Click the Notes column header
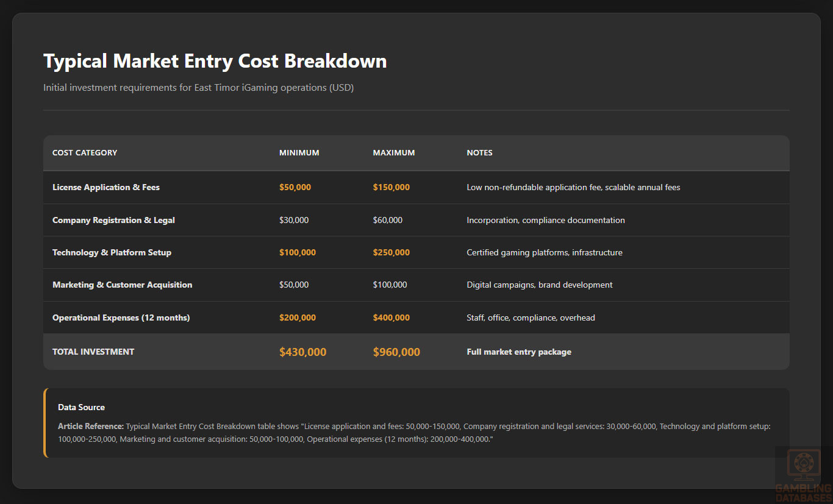Image resolution: width=833 pixels, height=504 pixels. [479, 152]
